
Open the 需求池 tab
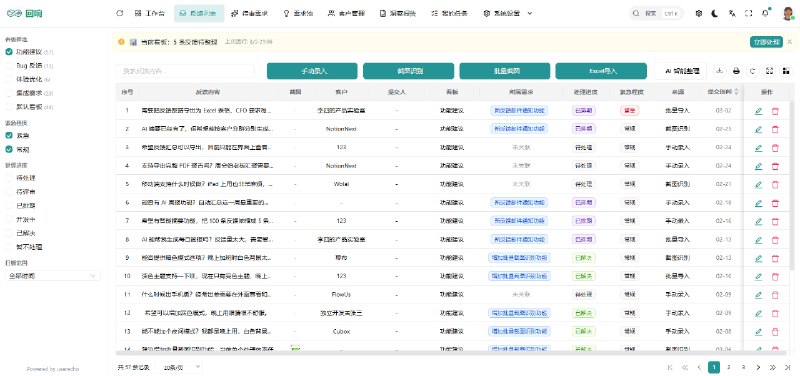[298, 14]
